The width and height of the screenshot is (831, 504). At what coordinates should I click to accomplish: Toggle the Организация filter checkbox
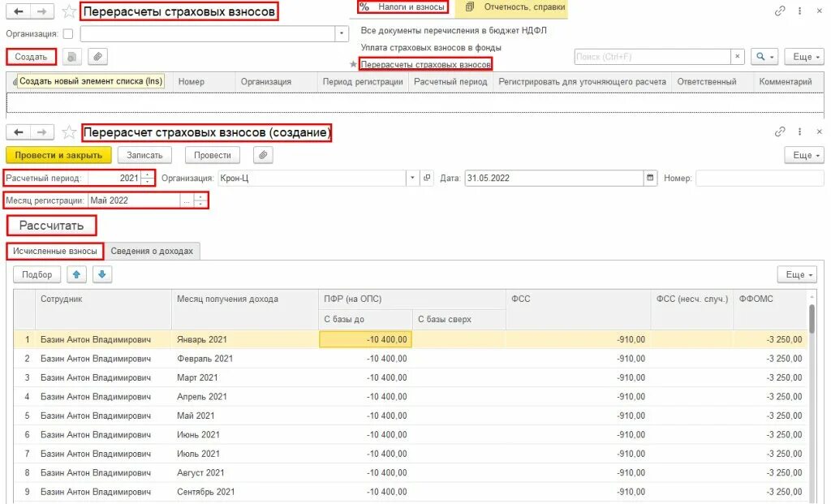pyautogui.click(x=68, y=34)
